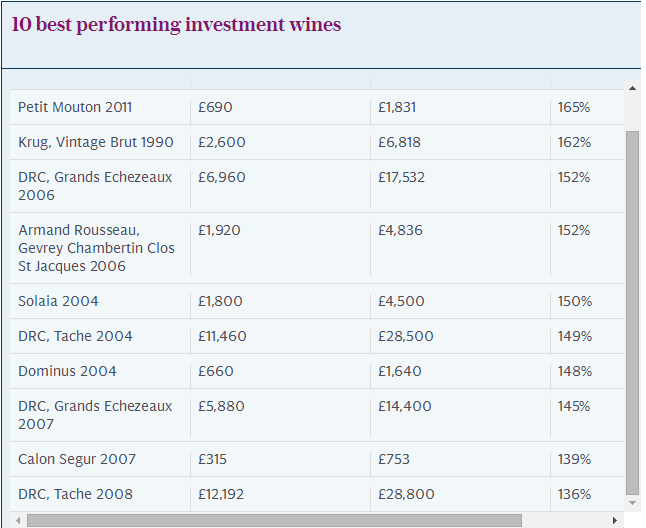The width and height of the screenshot is (646, 528).
Task: Select the '150%' percentage cell
Action: 587,301
